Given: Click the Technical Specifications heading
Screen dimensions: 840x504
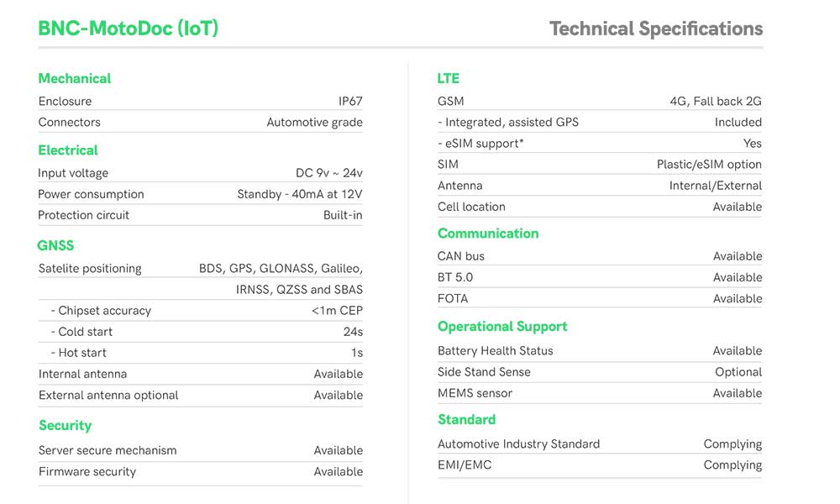Looking at the screenshot, I should coord(656,29).
